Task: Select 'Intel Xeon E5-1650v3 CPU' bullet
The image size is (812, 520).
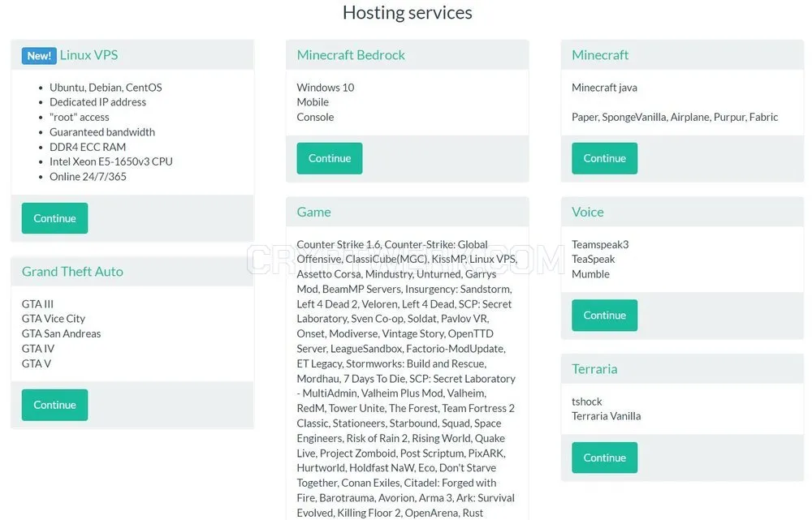Action: click(x=110, y=161)
